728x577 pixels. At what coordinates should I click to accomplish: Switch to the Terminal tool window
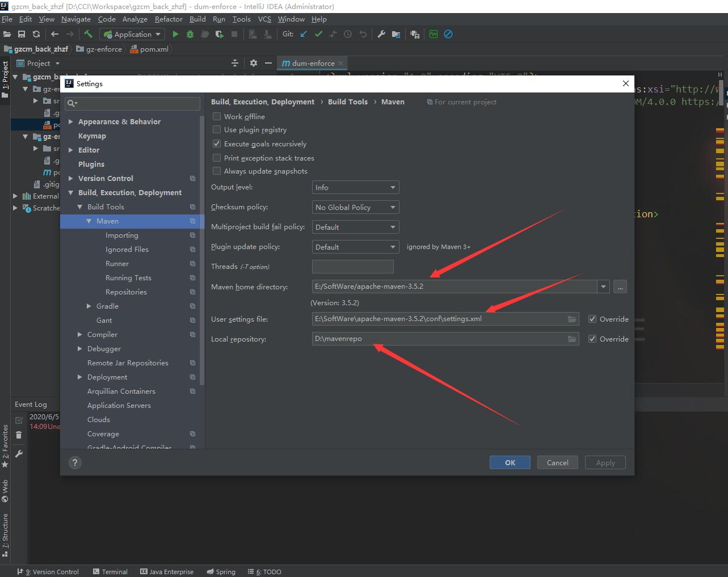[x=110, y=571]
